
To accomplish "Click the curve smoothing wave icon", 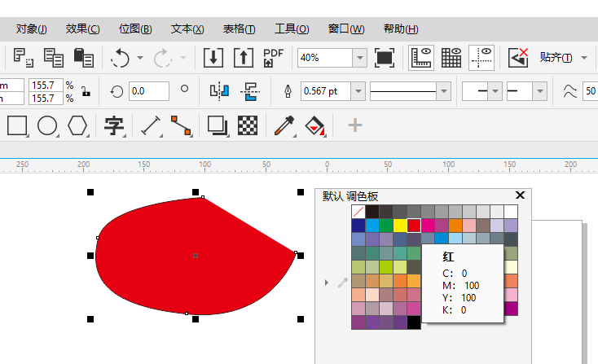I will pos(569,91).
